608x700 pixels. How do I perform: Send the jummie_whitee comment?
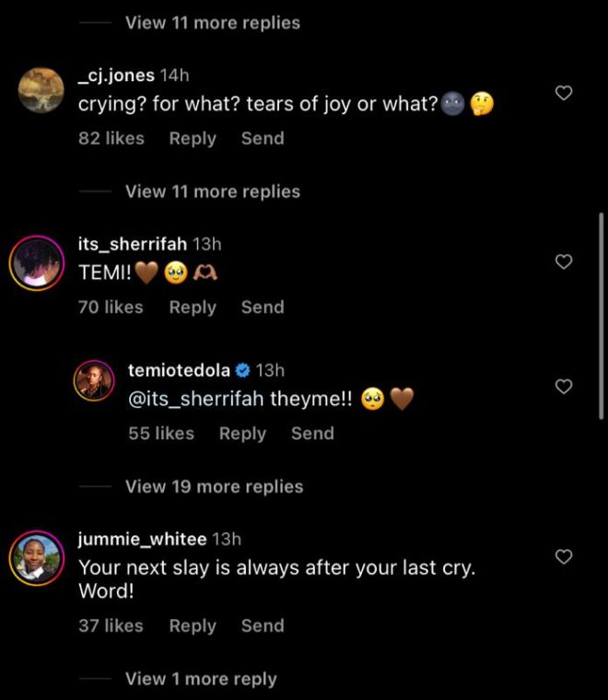coord(263,625)
